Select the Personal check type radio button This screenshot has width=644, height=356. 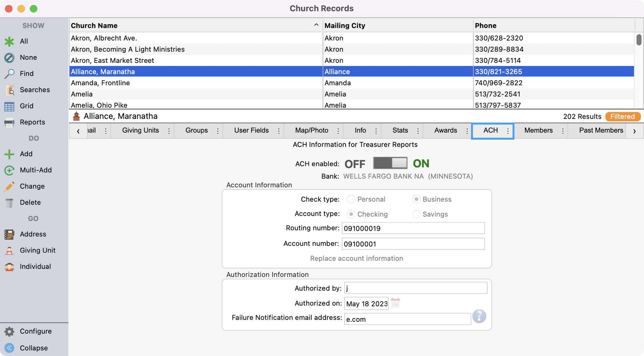[351, 199]
